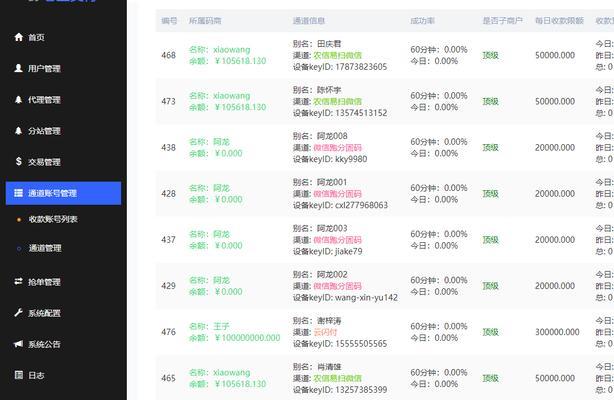Image resolution: width=614 pixels, height=400 pixels.
Task: Click device key ID wang-xin-yu142
Action: coord(366,298)
